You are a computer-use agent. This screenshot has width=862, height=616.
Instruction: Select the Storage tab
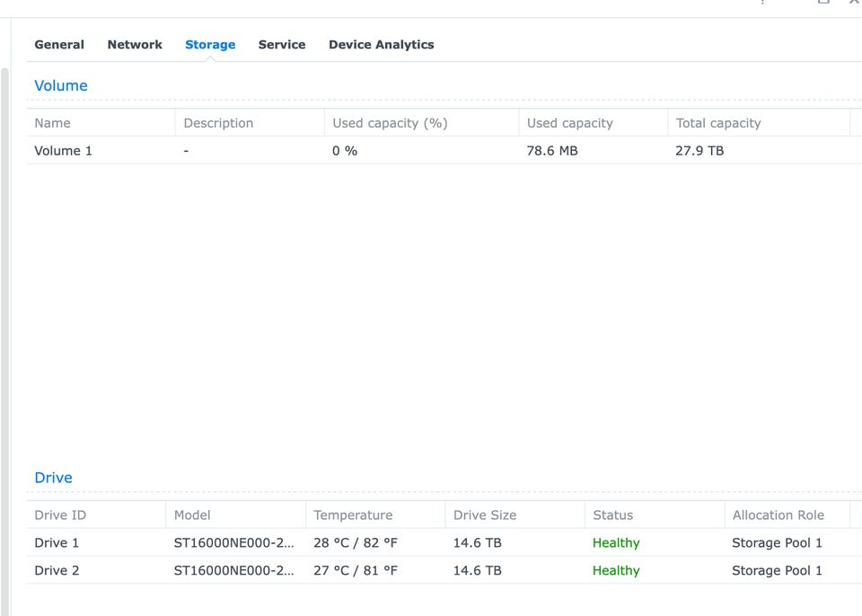(x=210, y=45)
